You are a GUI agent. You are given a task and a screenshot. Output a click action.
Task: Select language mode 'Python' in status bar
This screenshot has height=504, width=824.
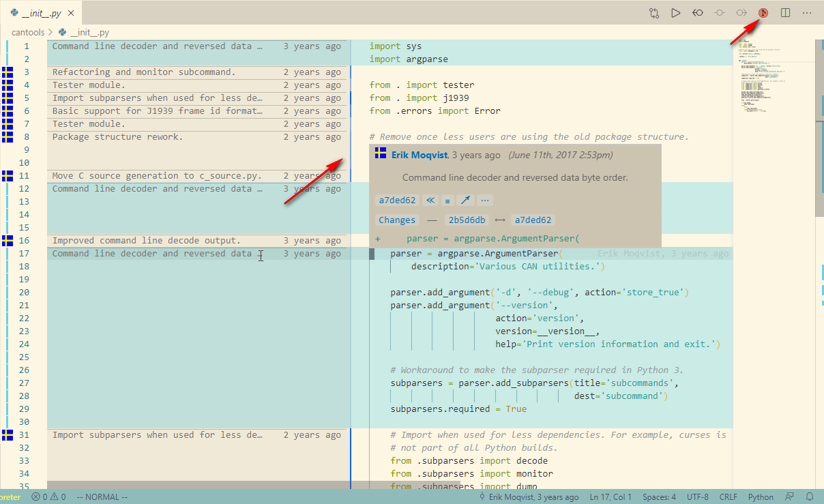(761, 496)
